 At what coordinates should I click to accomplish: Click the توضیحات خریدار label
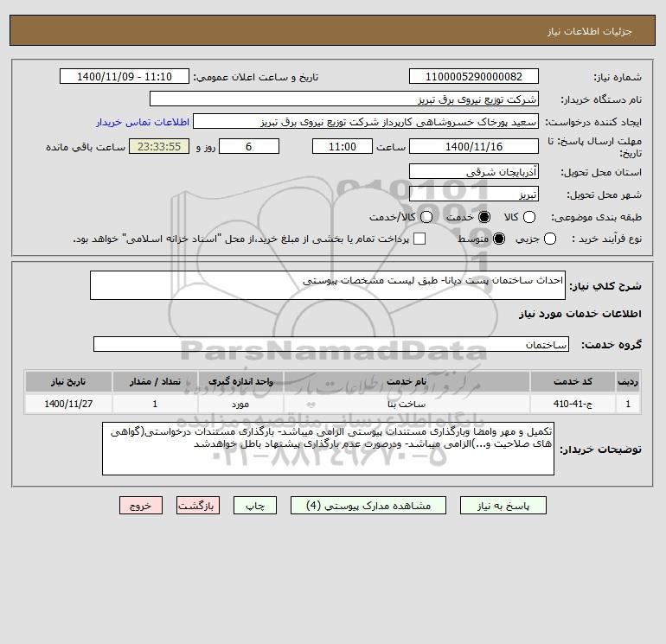(600, 450)
